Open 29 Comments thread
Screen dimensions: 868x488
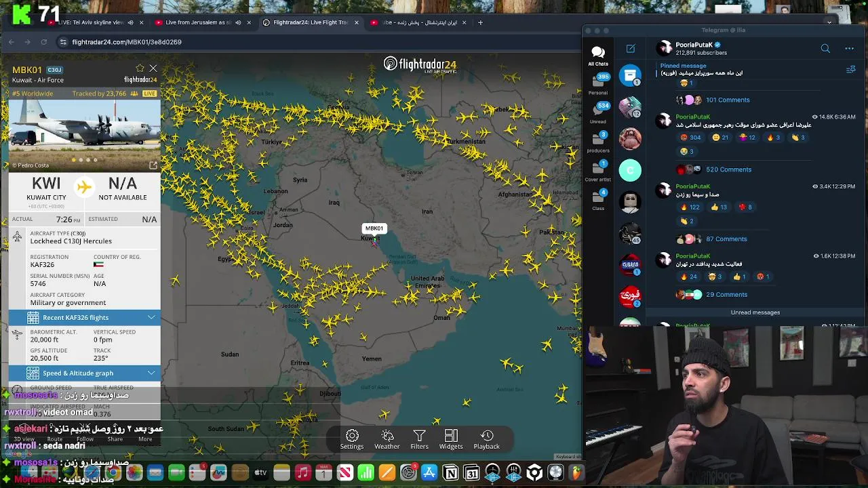point(726,294)
